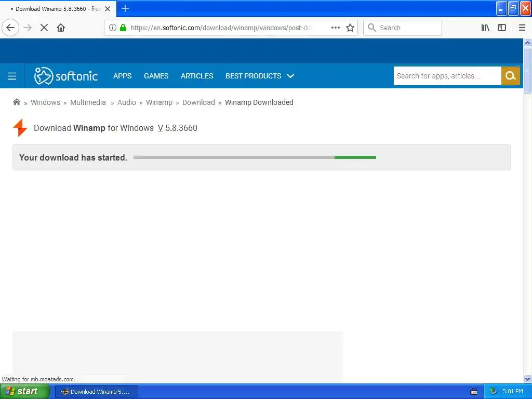
Task: Open the Windows Start menu
Action: pos(25,392)
